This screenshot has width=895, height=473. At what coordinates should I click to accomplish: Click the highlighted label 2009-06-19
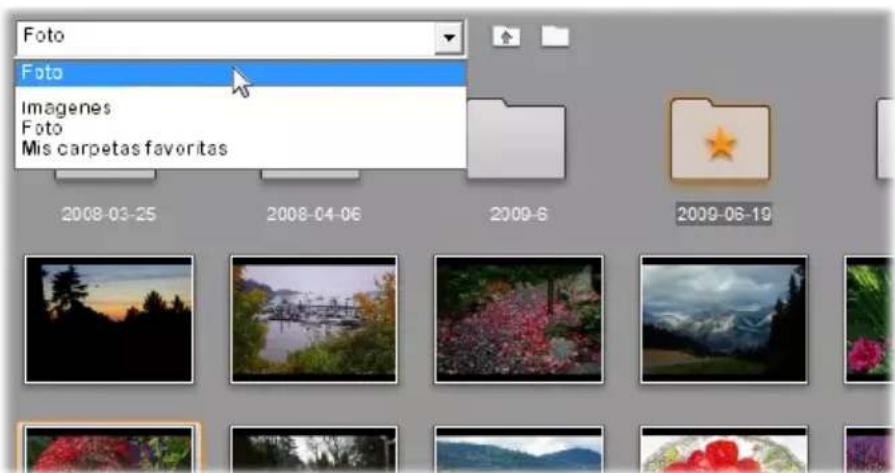click(724, 215)
